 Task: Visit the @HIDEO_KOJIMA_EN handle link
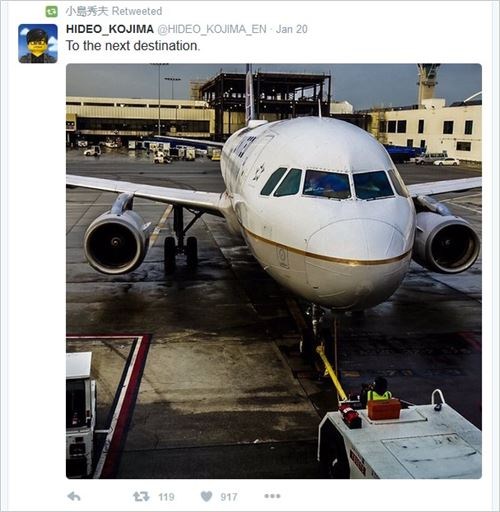pyautogui.click(x=212, y=29)
